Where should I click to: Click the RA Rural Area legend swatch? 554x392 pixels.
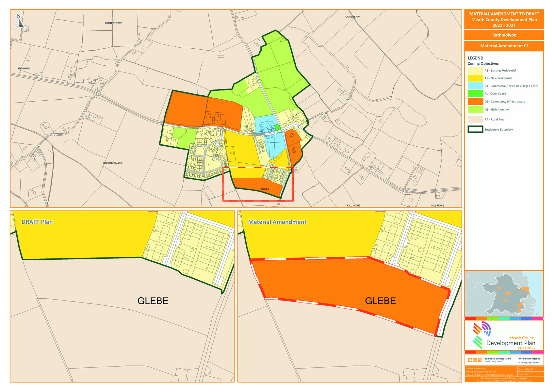(475, 119)
